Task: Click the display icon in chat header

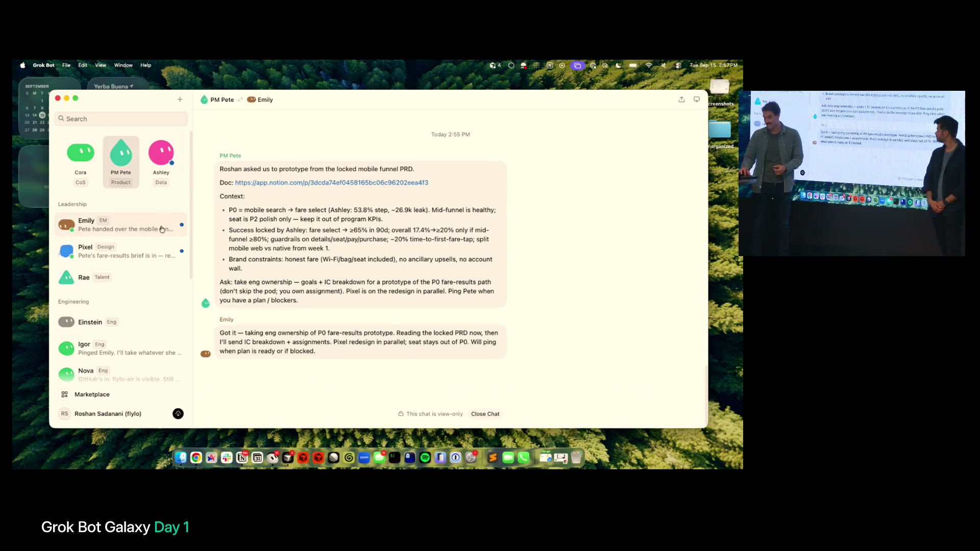Action: (697, 99)
